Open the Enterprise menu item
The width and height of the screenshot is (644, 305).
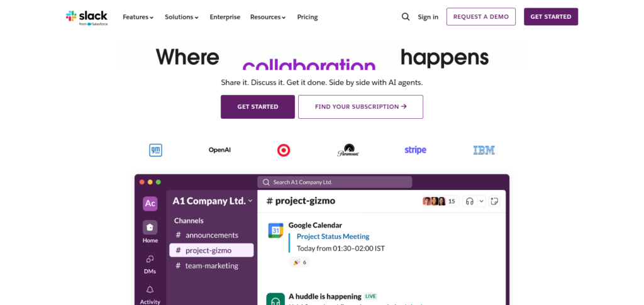(x=225, y=17)
